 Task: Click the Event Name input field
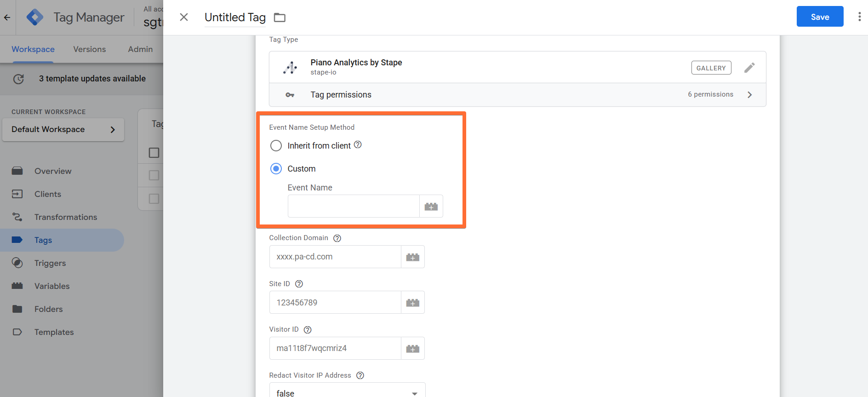coord(354,206)
